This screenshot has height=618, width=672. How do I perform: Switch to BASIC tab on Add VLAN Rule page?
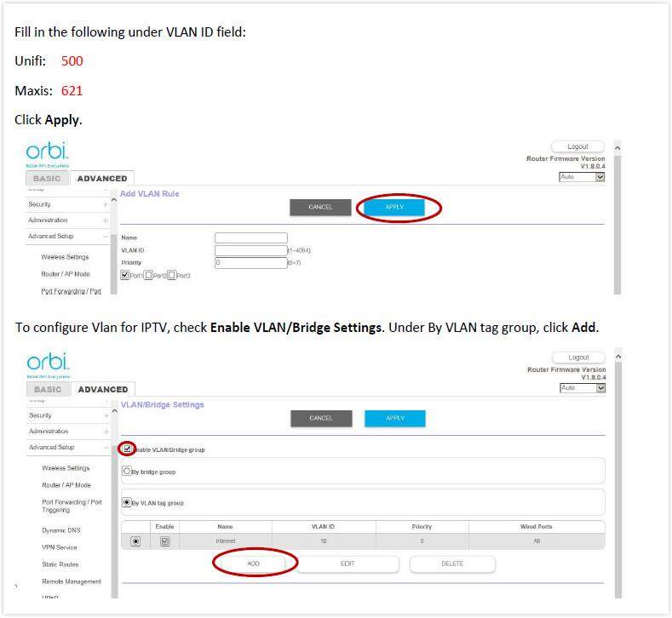47,179
